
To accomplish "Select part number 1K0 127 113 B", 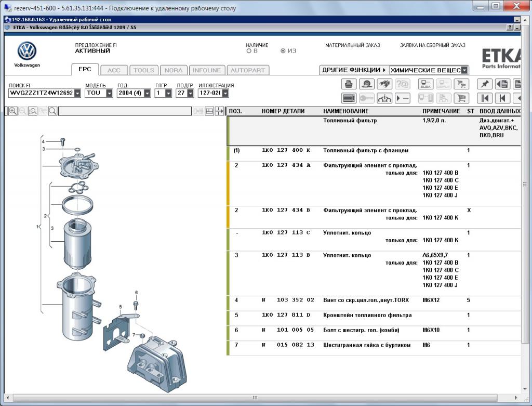I will [286, 255].
